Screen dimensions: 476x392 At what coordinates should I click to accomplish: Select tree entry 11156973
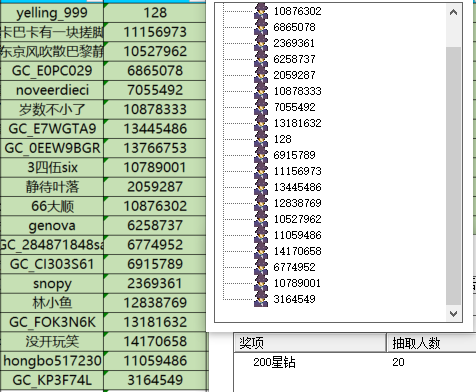coord(297,171)
